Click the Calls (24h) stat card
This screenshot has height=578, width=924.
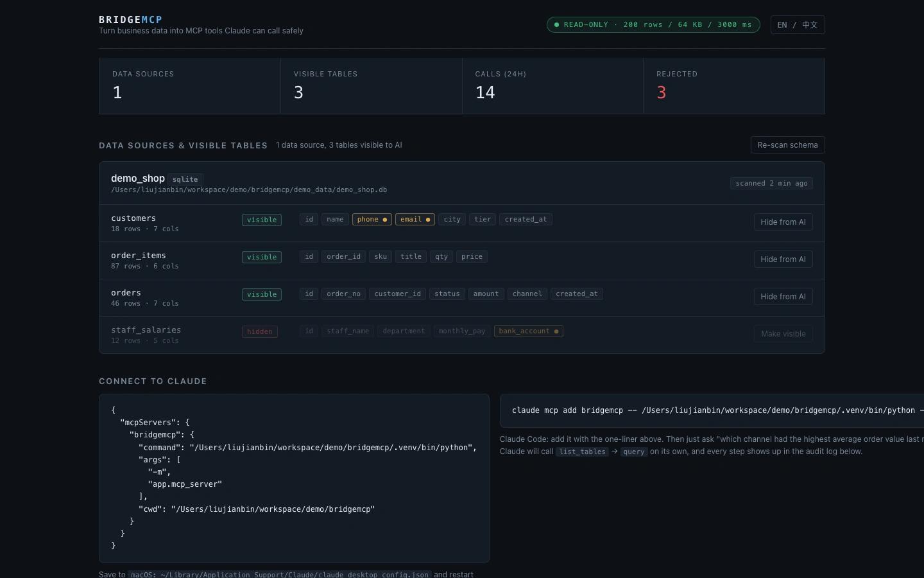click(553, 86)
